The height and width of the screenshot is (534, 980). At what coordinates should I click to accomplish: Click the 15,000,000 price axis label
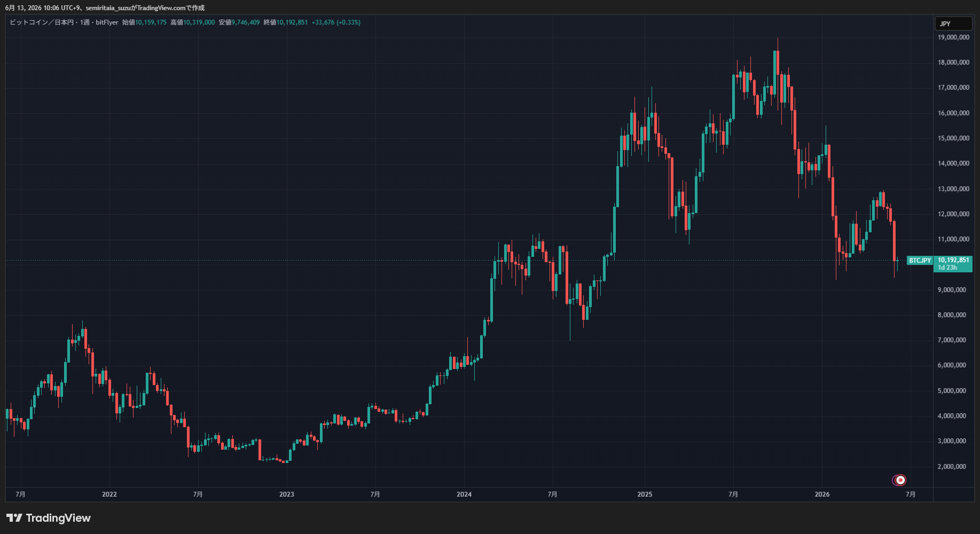pos(953,138)
